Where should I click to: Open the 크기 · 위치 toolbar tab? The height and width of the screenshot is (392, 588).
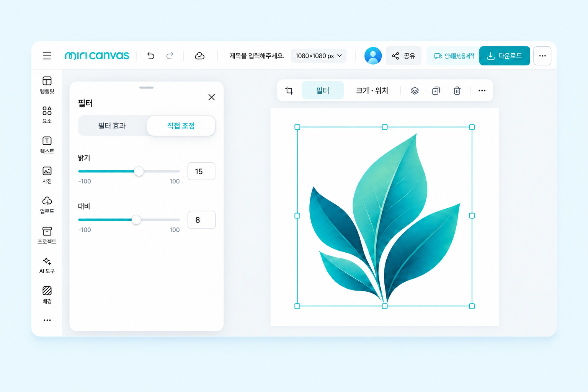tap(372, 91)
